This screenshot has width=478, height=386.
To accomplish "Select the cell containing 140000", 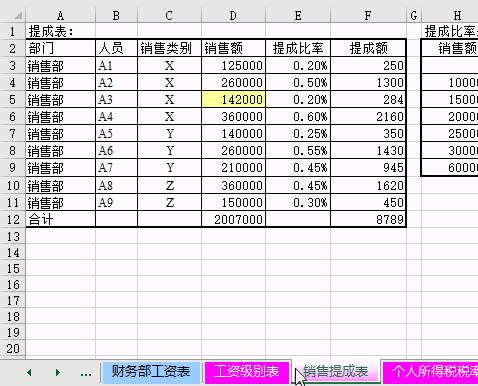I will 233,133.
